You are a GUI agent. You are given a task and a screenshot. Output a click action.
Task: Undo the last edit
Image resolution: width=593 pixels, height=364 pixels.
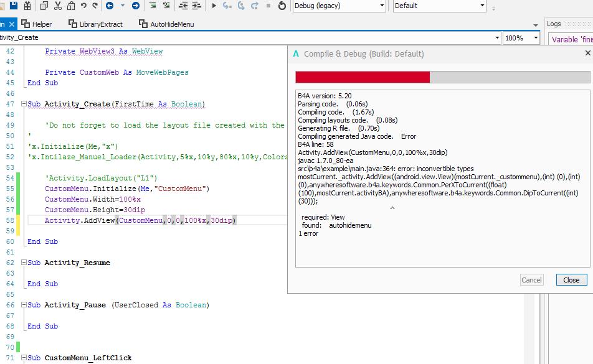click(x=85, y=6)
